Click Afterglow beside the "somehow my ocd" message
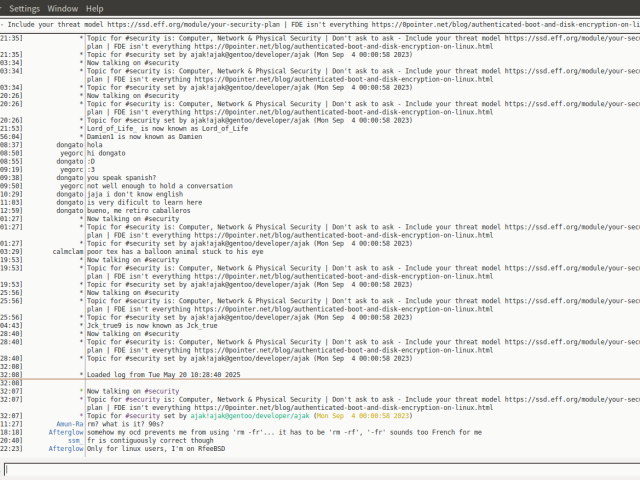Viewport: 640px width, 480px height. [x=66, y=432]
